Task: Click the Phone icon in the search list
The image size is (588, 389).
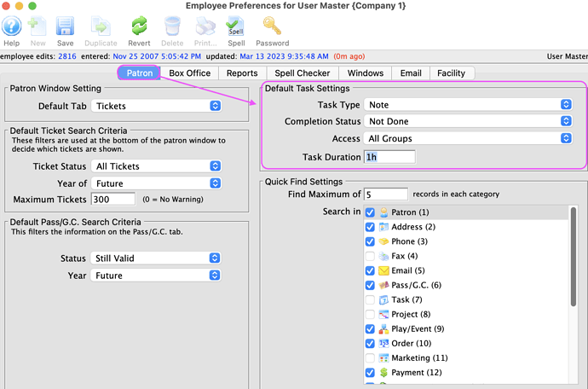Action: [x=383, y=241]
